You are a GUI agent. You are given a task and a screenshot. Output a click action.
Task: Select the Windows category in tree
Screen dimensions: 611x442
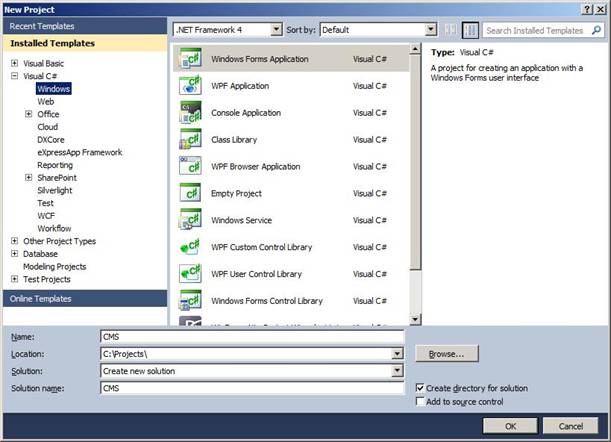coord(54,89)
